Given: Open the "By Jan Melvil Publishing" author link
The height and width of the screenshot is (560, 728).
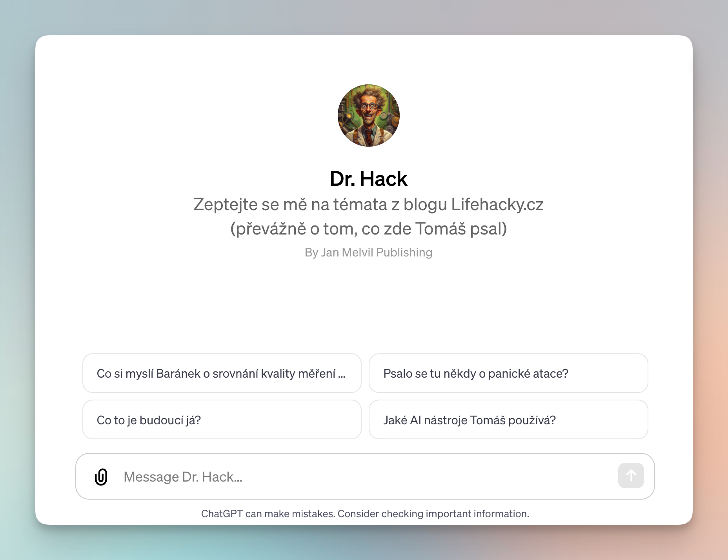Looking at the screenshot, I should click(368, 252).
